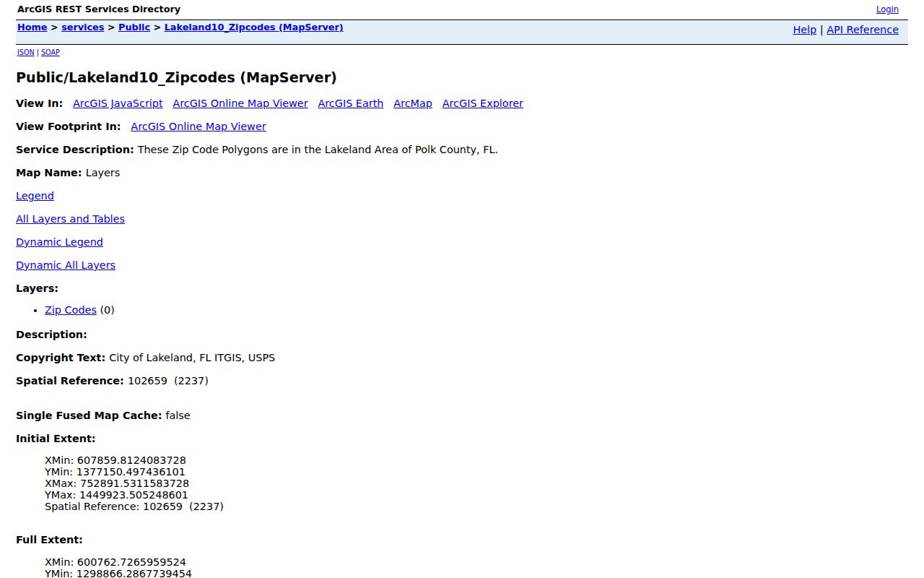Open the Zip Codes layer
The height and width of the screenshot is (578, 924).
tap(71, 310)
